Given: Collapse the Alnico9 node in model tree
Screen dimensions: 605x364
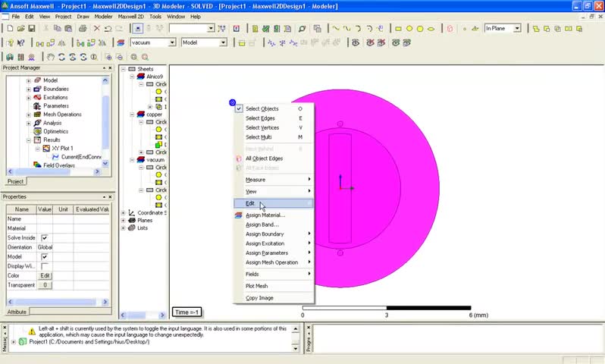Looking at the screenshot, I should pos(132,77).
